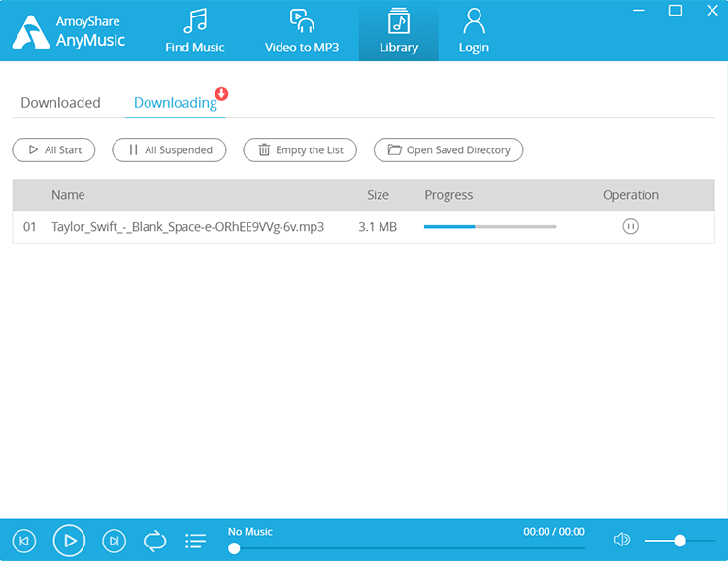Pause everything with All Suspended
Screen dimensions: 728x561
click(x=169, y=150)
